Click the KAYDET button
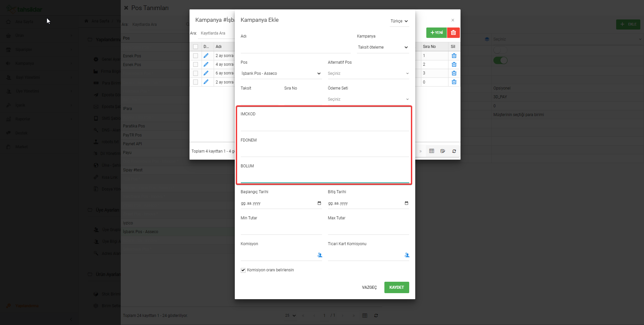Viewport: 644px width, 325px height. pyautogui.click(x=396, y=287)
